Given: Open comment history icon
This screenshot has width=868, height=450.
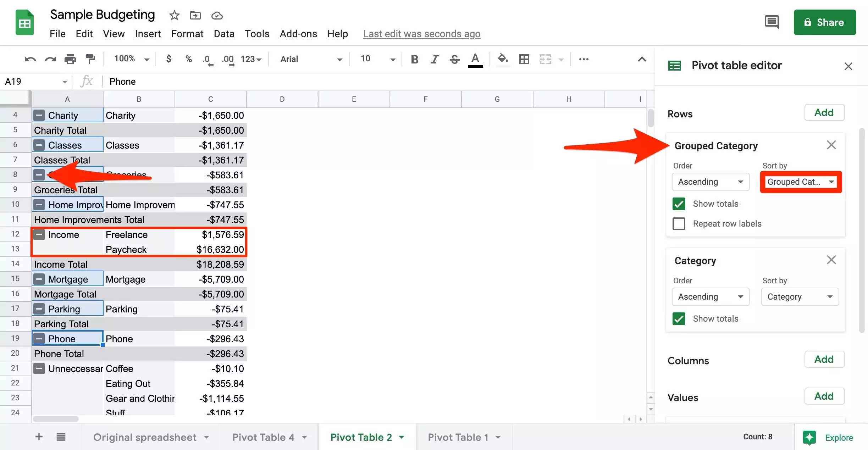Looking at the screenshot, I should tap(772, 22).
